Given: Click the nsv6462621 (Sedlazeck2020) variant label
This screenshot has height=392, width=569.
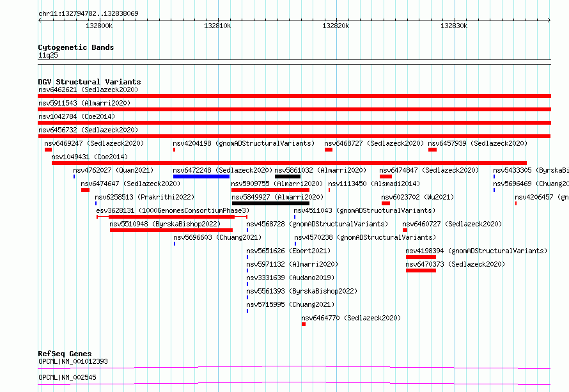Looking at the screenshot, I should (x=88, y=90).
